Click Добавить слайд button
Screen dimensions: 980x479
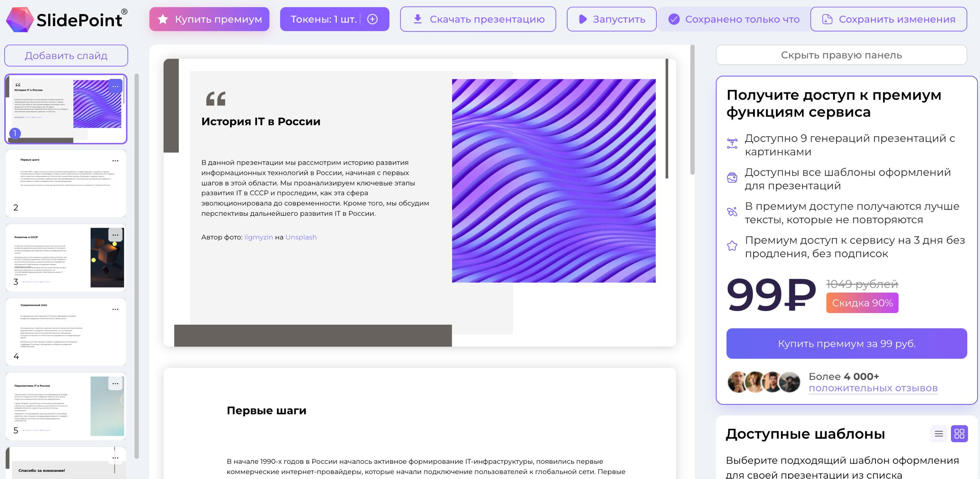coord(66,56)
